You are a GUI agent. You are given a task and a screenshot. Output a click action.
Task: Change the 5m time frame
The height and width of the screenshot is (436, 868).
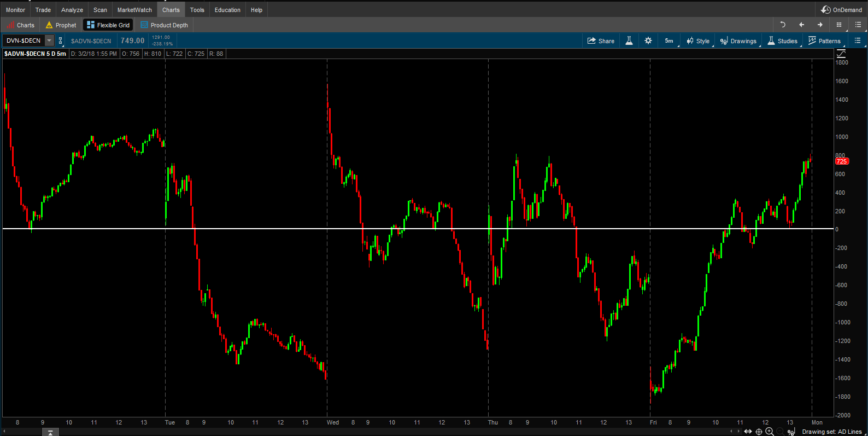tap(669, 41)
